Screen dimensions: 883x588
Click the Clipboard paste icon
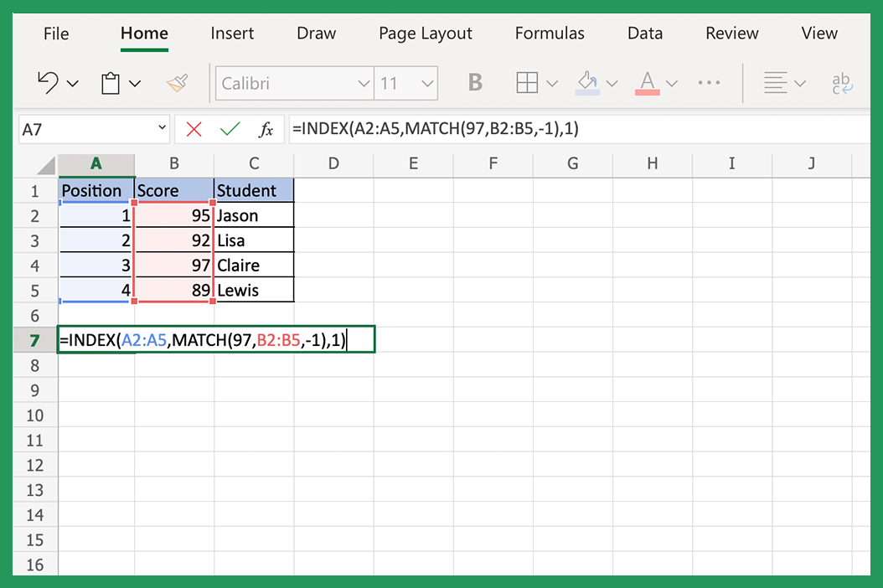(x=109, y=82)
